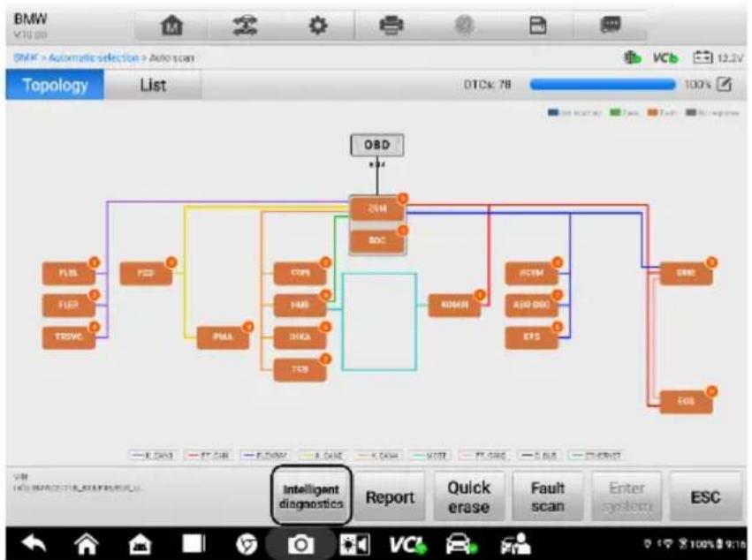Take a screenshot with the camera icon
Screen dimensions: 752x560
(300, 544)
